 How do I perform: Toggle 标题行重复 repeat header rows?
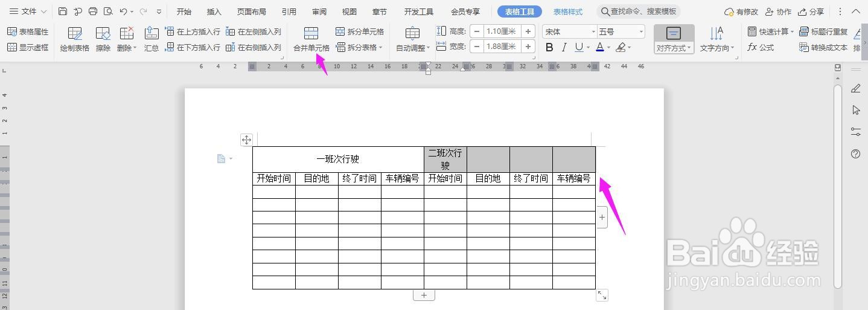(823, 31)
